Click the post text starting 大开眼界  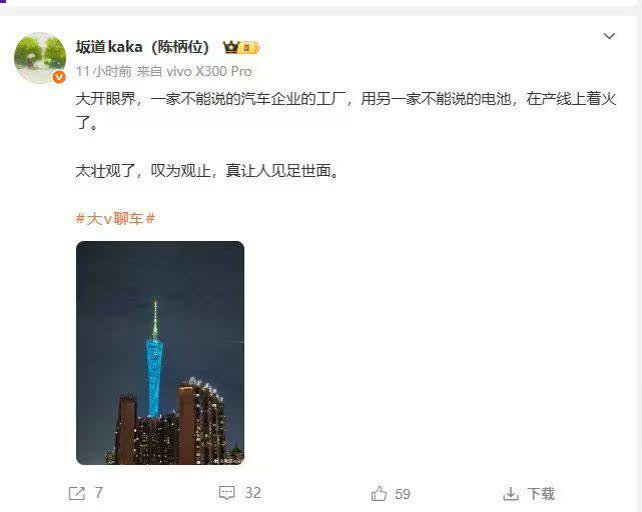[346, 111]
